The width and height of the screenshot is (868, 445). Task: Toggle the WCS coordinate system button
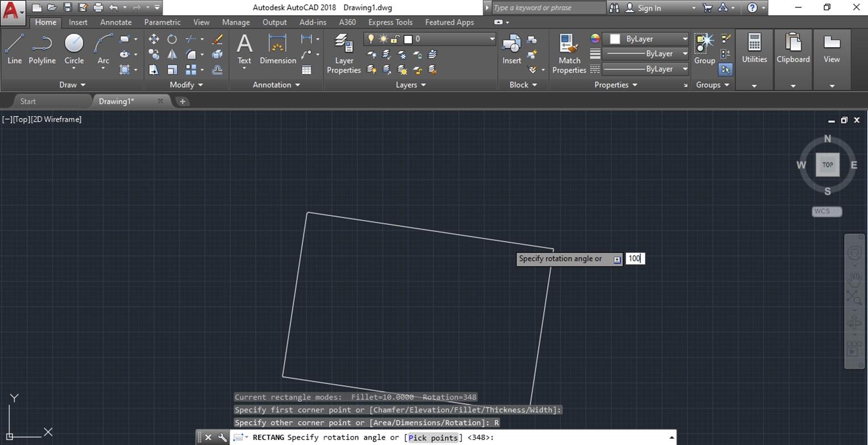click(x=827, y=211)
